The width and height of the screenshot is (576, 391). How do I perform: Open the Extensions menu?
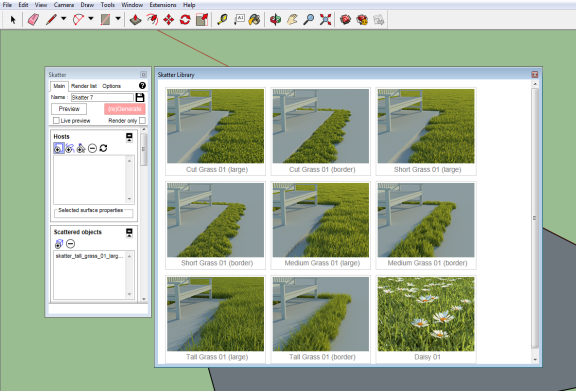pyautogui.click(x=163, y=5)
